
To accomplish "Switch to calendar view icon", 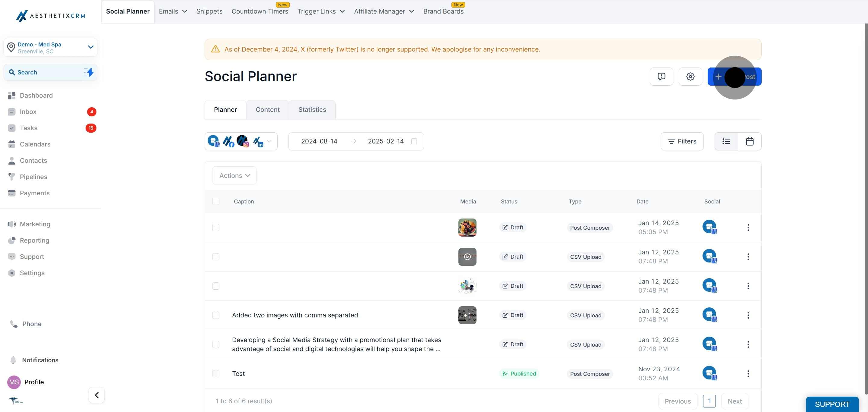I will click(x=749, y=141).
